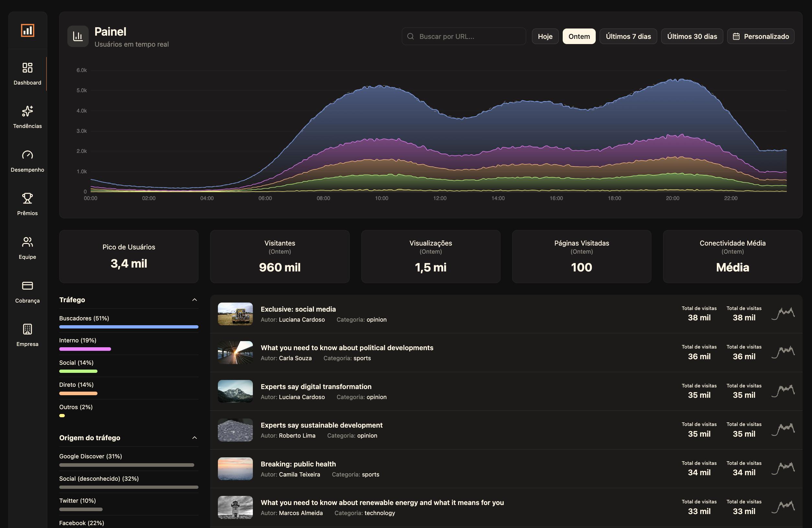This screenshot has width=812, height=528.
Task: Open the article Exclusive: social media
Action: (299, 309)
